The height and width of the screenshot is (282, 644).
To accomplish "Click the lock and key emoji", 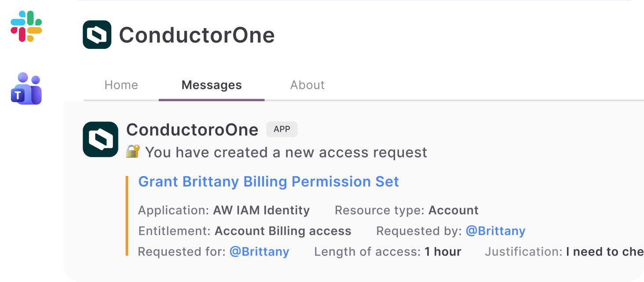I will pos(133,152).
